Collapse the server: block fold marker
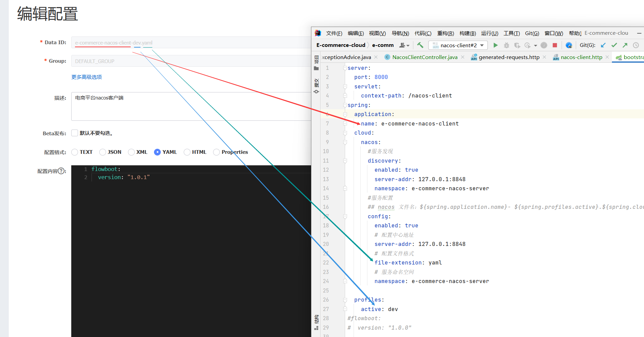The width and height of the screenshot is (644, 337). [345, 68]
